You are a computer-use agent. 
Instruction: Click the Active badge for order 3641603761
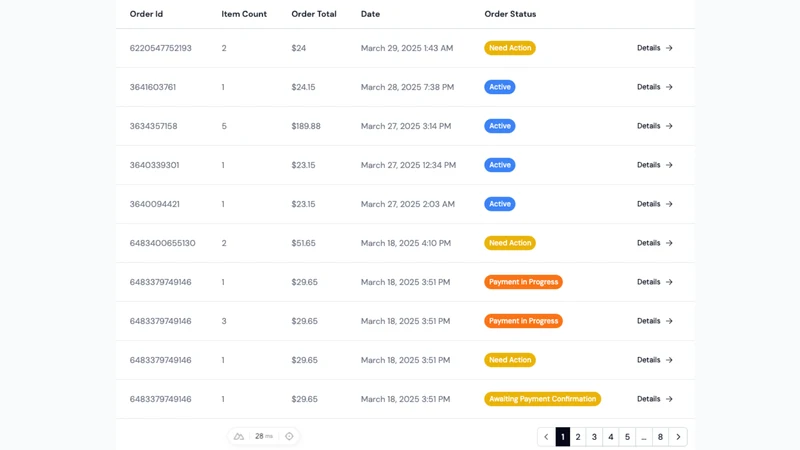point(499,87)
